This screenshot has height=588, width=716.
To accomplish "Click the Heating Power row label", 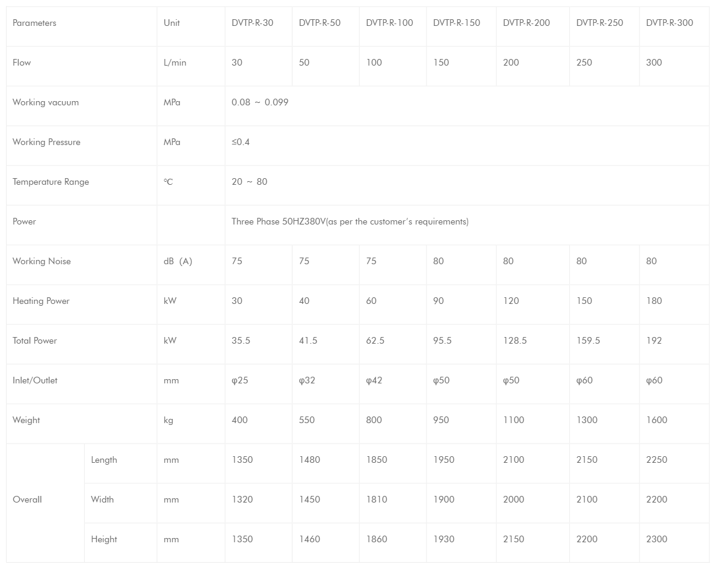I will tap(41, 301).
